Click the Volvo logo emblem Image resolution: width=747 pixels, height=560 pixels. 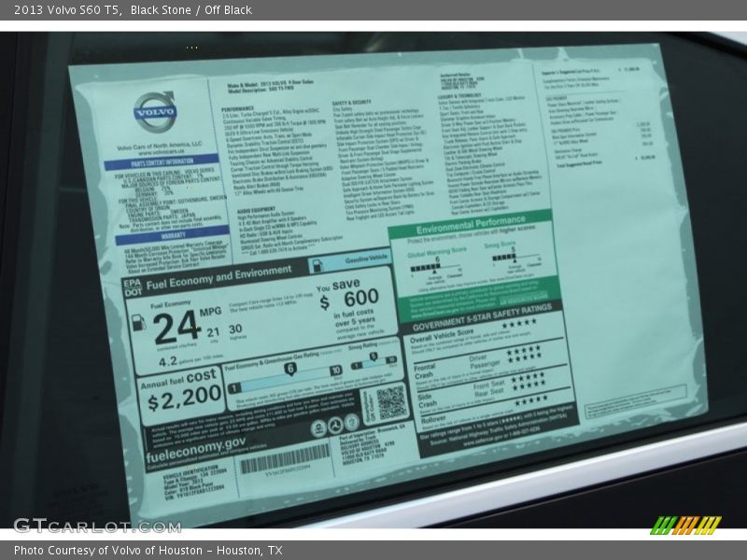pyautogui.click(x=154, y=111)
